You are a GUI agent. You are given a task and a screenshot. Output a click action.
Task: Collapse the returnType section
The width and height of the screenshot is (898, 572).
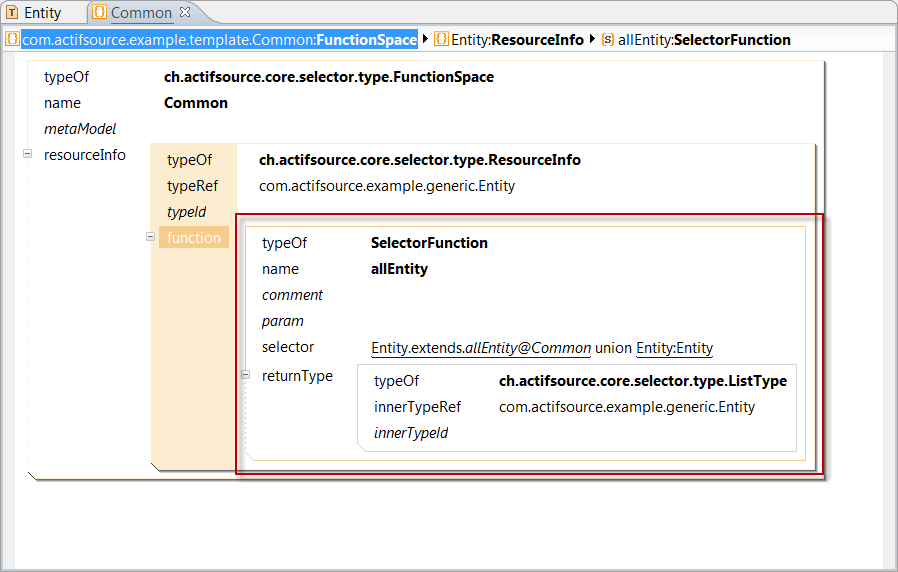[x=246, y=375]
